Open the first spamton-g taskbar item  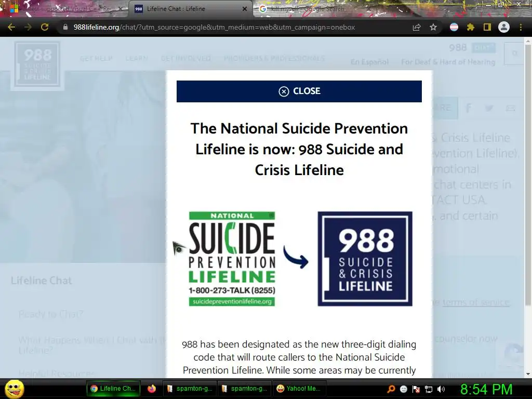pos(190,389)
